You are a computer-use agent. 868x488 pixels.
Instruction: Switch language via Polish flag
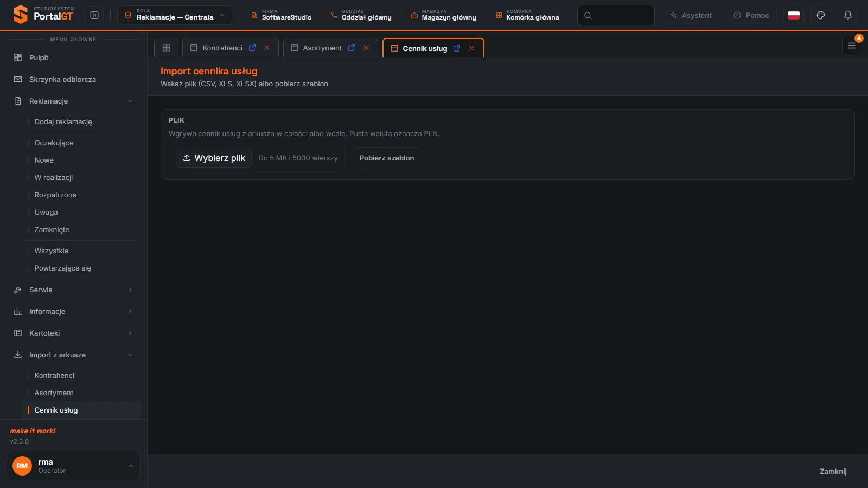click(x=794, y=15)
